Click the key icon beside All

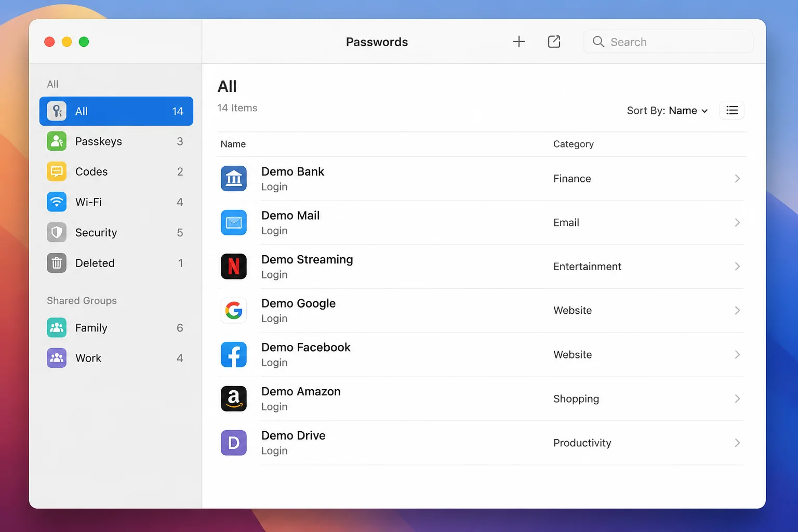(x=57, y=111)
